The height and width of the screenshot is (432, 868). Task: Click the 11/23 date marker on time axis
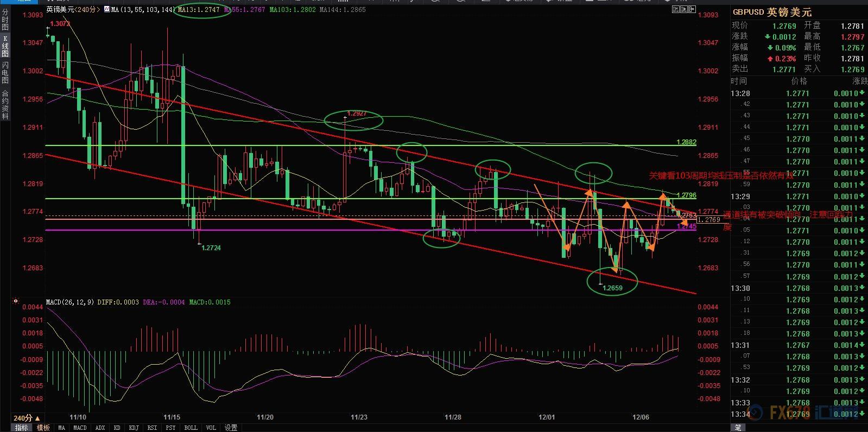tap(359, 417)
